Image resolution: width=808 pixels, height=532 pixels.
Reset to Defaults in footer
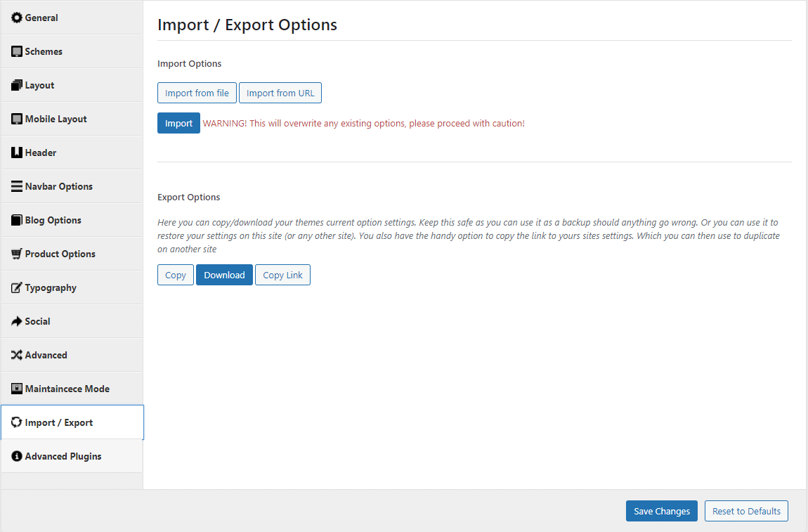coord(746,511)
